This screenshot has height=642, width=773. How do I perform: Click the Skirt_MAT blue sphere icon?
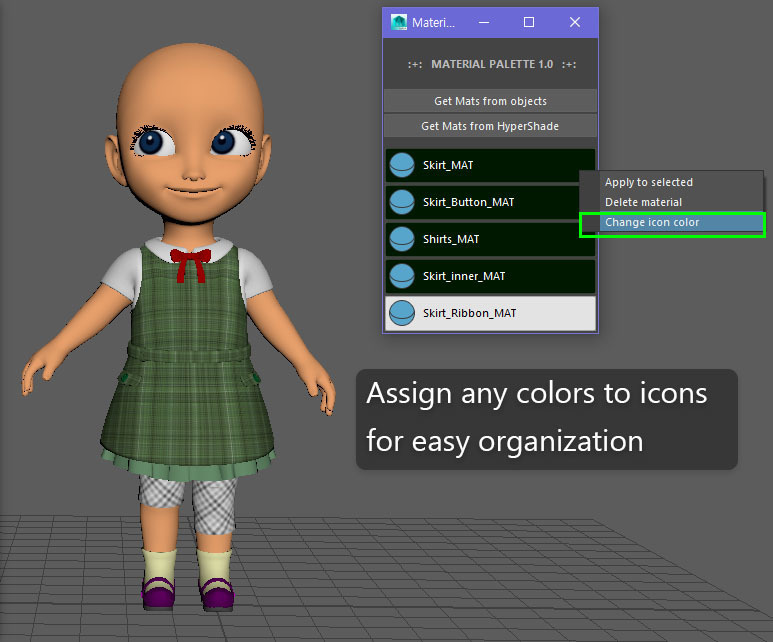point(402,165)
